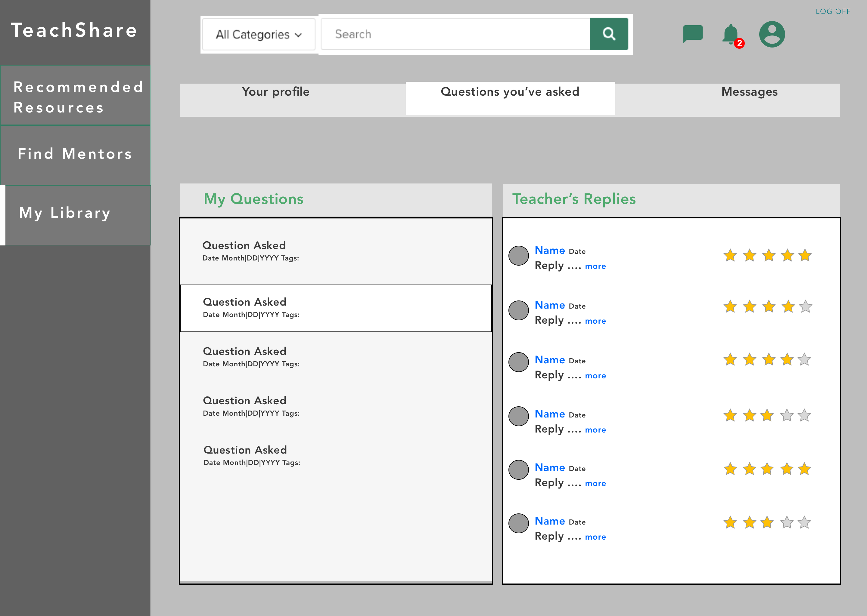The image size is (867, 616).
Task: Go to Recommended Resources sidebar item
Action: coord(75,97)
